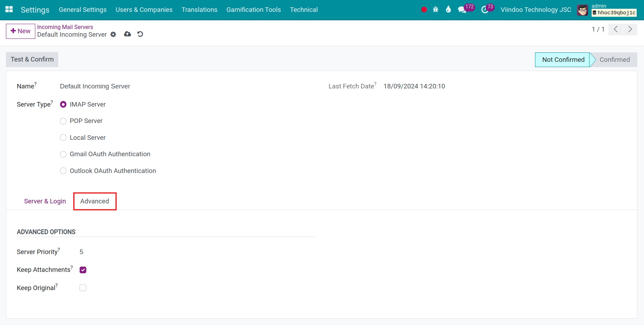This screenshot has height=325, width=644.
Task: Open the Users & Companies menu
Action: click(144, 10)
